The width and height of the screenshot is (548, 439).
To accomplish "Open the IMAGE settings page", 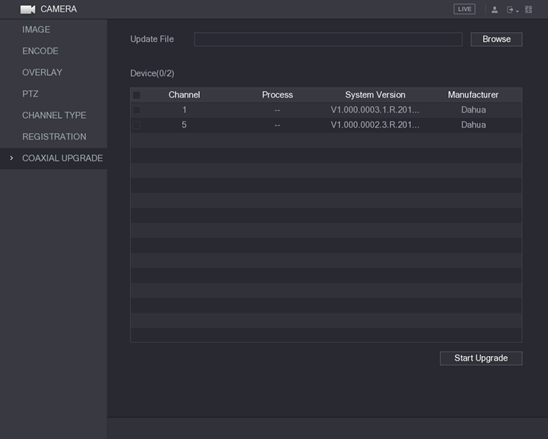I will tap(36, 30).
